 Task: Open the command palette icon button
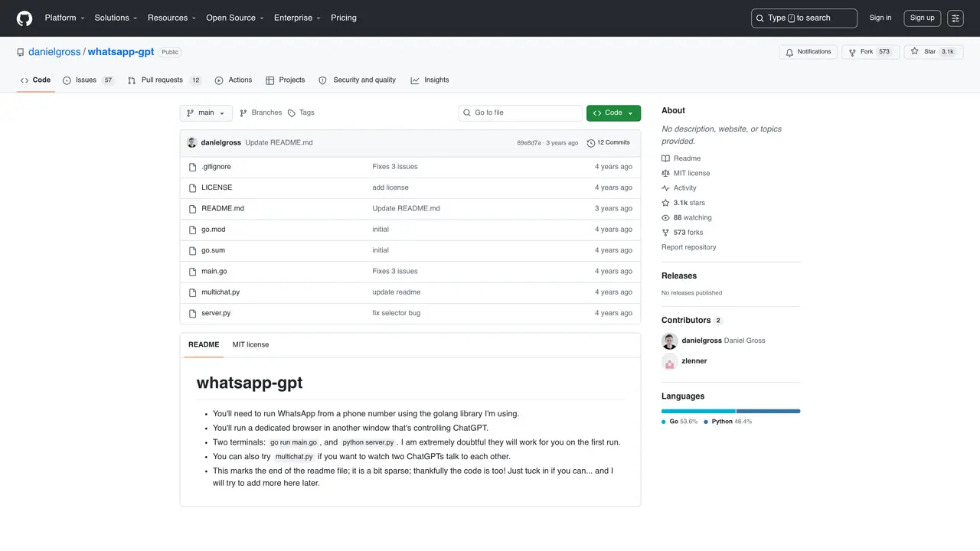point(955,18)
